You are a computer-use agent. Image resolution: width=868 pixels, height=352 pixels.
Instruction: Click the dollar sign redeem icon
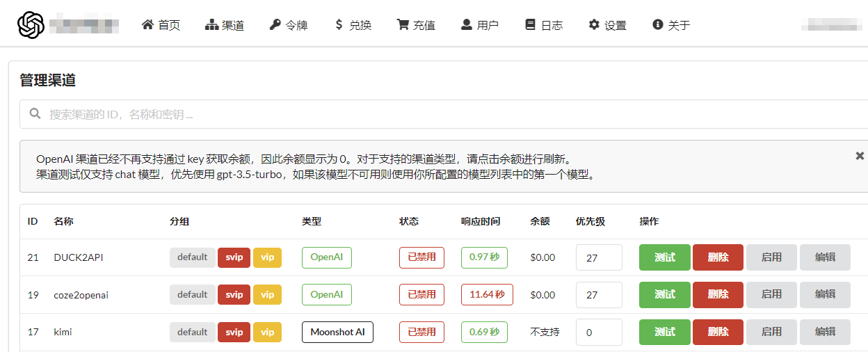[339, 25]
